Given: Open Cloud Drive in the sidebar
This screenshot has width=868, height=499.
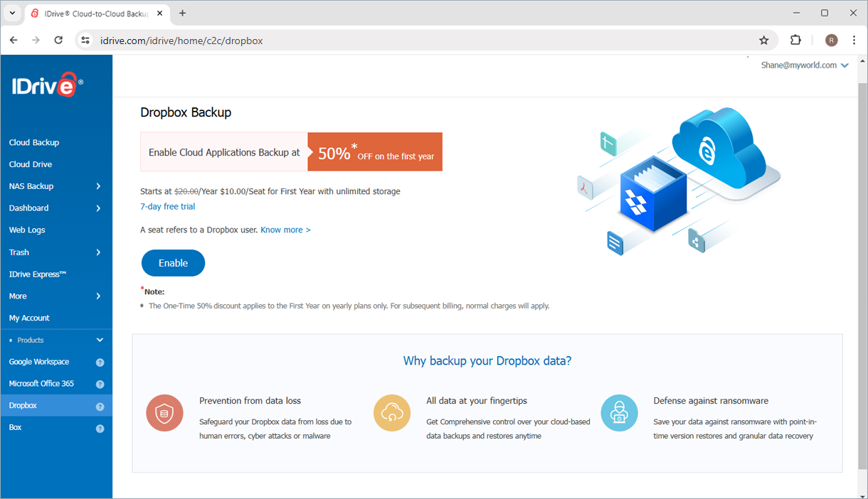Looking at the screenshot, I should click(x=31, y=165).
